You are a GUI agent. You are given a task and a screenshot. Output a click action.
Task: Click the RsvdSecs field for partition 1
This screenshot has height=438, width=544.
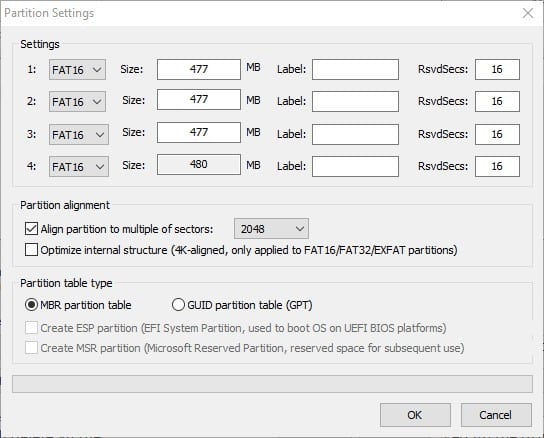pyautogui.click(x=497, y=69)
